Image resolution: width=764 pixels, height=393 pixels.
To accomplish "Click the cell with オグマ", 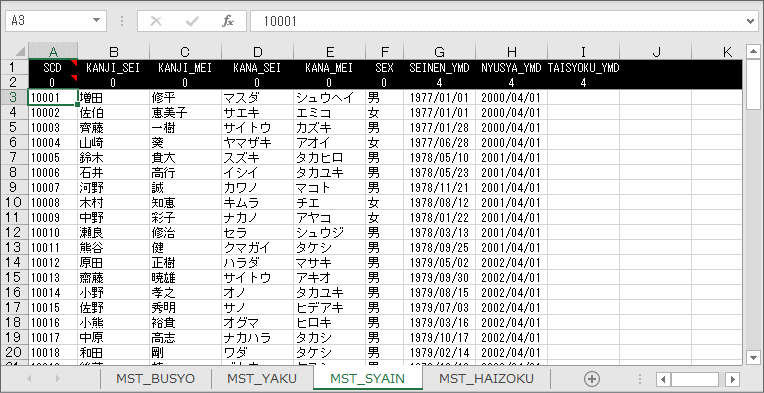I will [257, 322].
